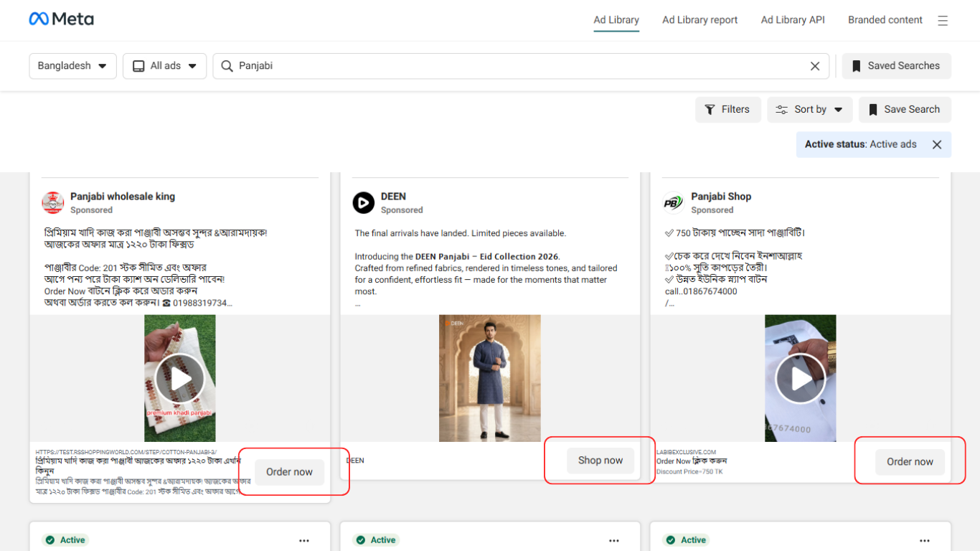Expand the Sort by dropdown
This screenshot has width=980, height=551.
pyautogui.click(x=809, y=110)
